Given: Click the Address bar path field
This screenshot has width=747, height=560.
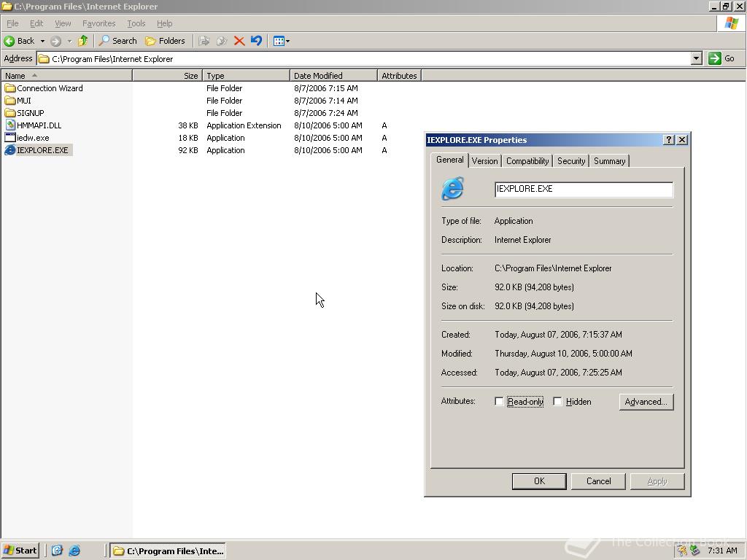Looking at the screenshot, I should tap(364, 58).
